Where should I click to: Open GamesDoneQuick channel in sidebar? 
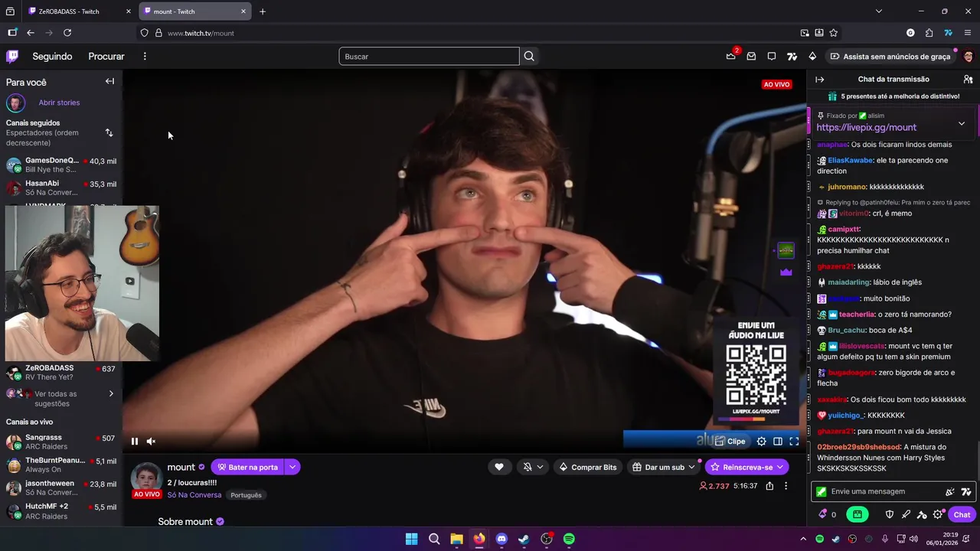coord(61,165)
